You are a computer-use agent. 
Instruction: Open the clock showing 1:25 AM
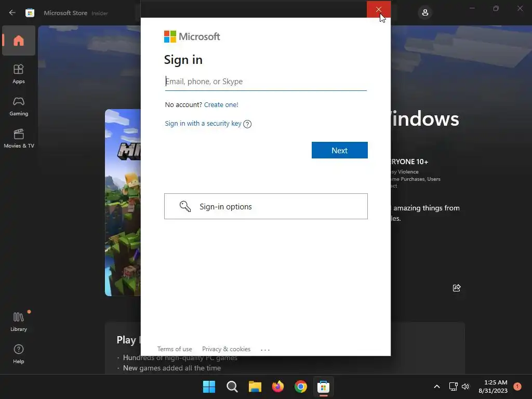pyautogui.click(x=493, y=387)
